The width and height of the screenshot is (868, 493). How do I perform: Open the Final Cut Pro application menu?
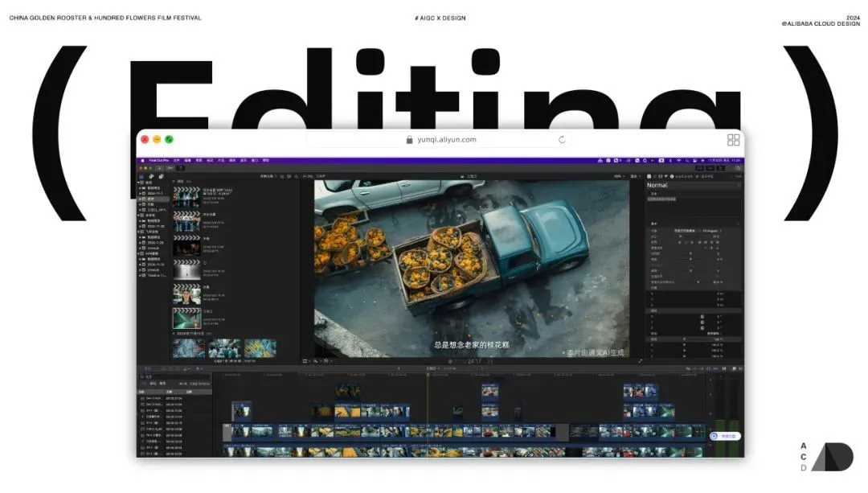pyautogui.click(x=159, y=161)
